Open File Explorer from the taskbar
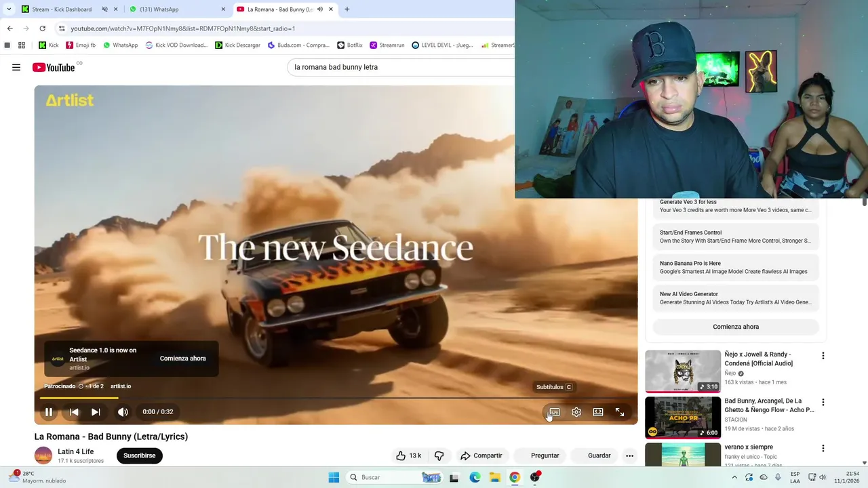The width and height of the screenshot is (868, 488). [495, 477]
